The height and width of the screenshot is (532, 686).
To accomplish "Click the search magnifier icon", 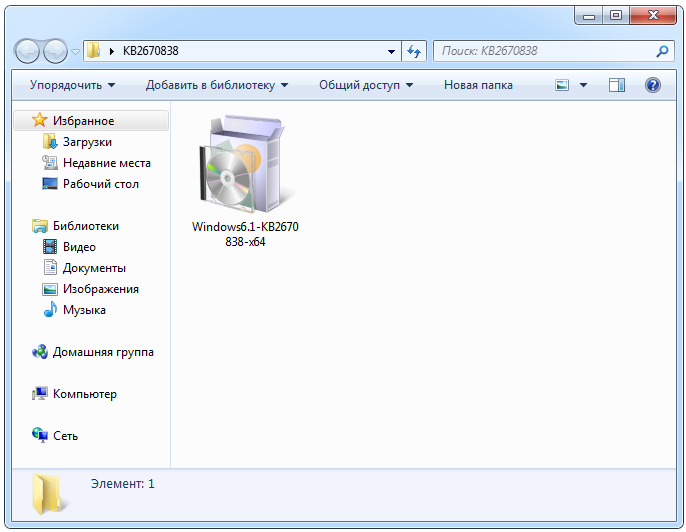I will (x=662, y=51).
